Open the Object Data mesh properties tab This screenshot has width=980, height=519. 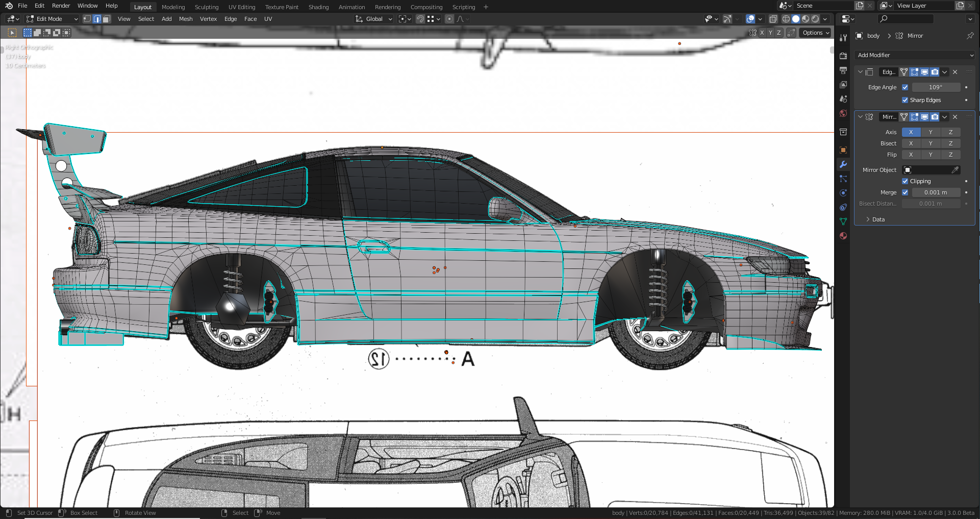pos(843,221)
